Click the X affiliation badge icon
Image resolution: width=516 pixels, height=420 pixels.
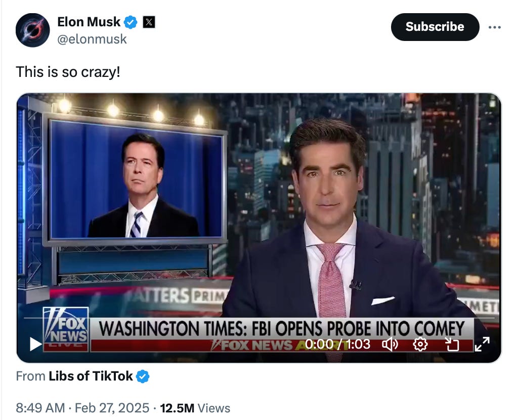pos(149,22)
